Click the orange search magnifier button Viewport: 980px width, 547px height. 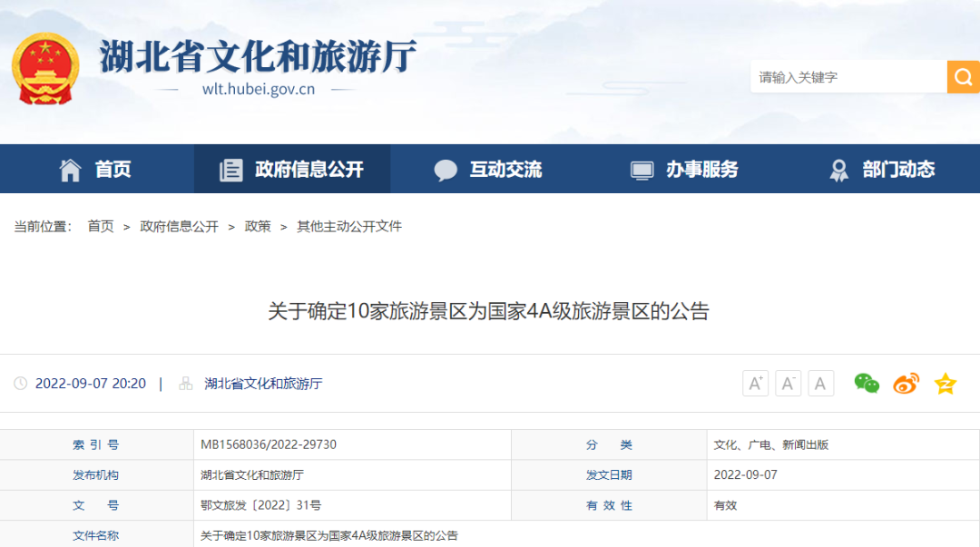tap(963, 77)
